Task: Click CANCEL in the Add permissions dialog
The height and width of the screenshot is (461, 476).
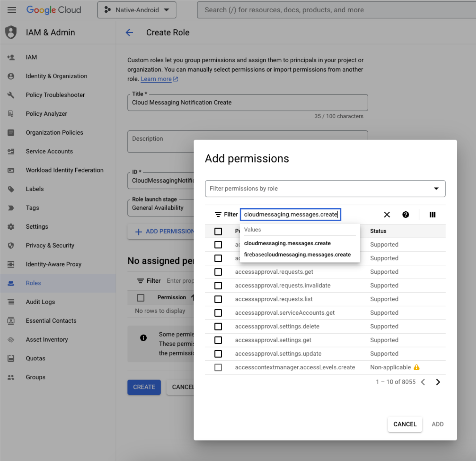Action: coord(405,424)
